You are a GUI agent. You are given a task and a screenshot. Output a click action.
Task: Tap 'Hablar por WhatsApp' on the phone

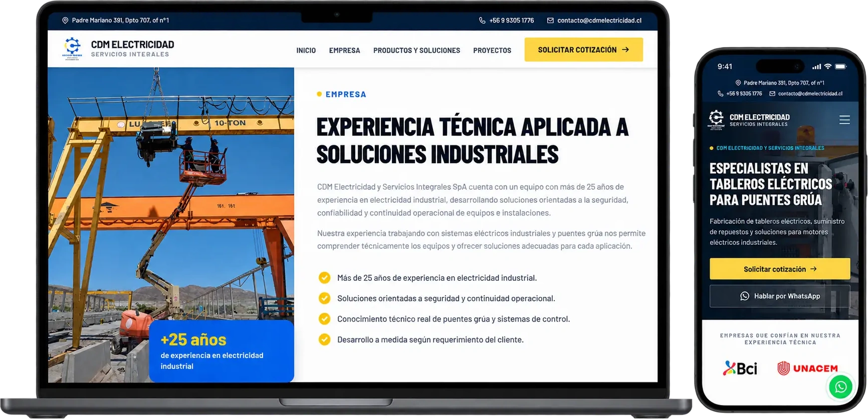click(x=780, y=296)
